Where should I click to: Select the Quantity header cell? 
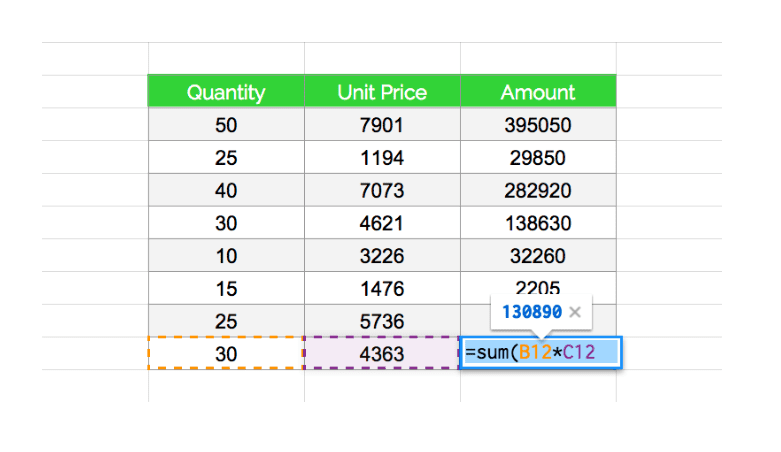(226, 91)
